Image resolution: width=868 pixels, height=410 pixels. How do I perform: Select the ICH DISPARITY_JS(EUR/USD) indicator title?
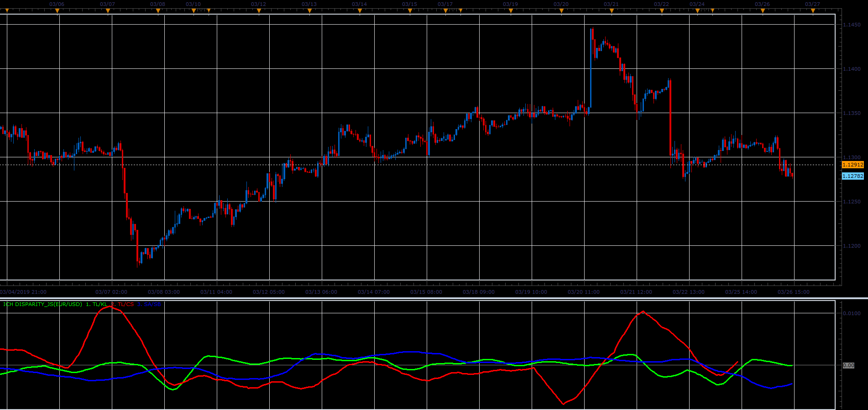coord(43,304)
